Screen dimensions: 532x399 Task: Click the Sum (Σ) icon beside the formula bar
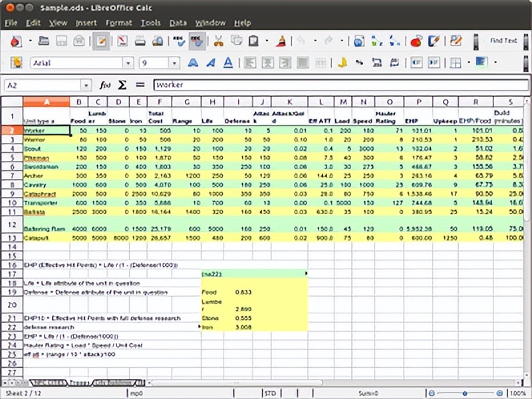pyautogui.click(x=122, y=86)
